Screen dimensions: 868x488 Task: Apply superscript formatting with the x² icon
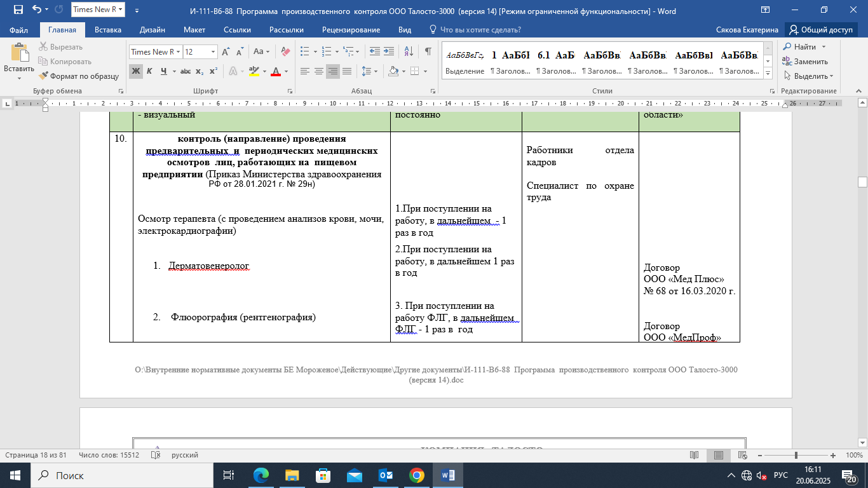[x=214, y=72]
